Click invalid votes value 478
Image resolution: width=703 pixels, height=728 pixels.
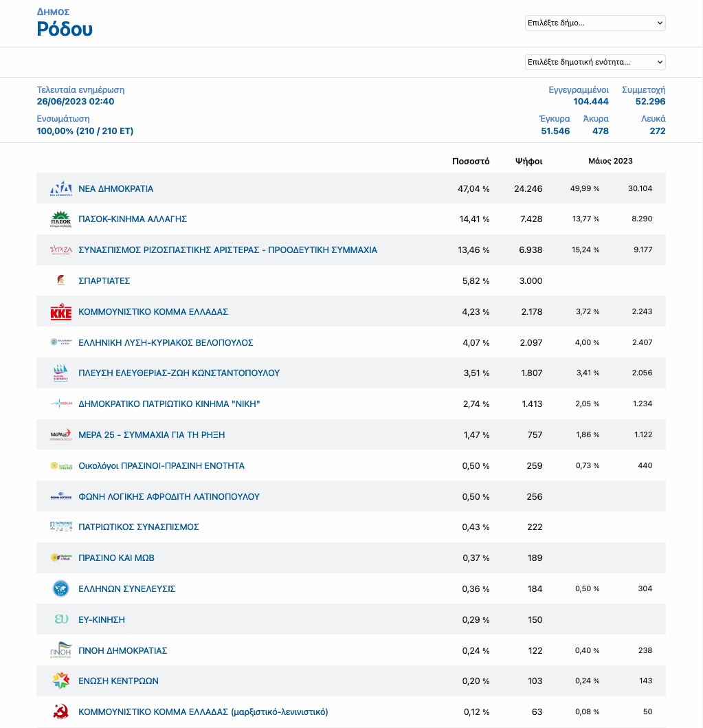600,131
